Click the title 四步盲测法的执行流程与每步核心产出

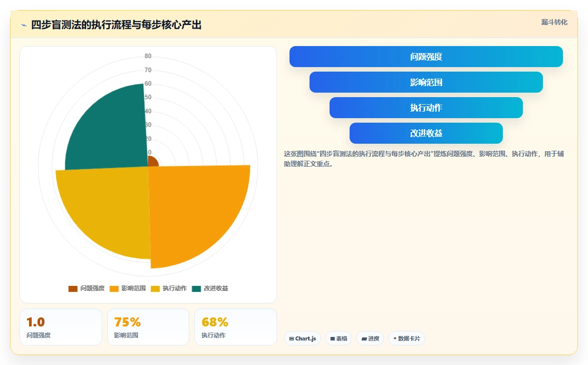[x=116, y=25]
